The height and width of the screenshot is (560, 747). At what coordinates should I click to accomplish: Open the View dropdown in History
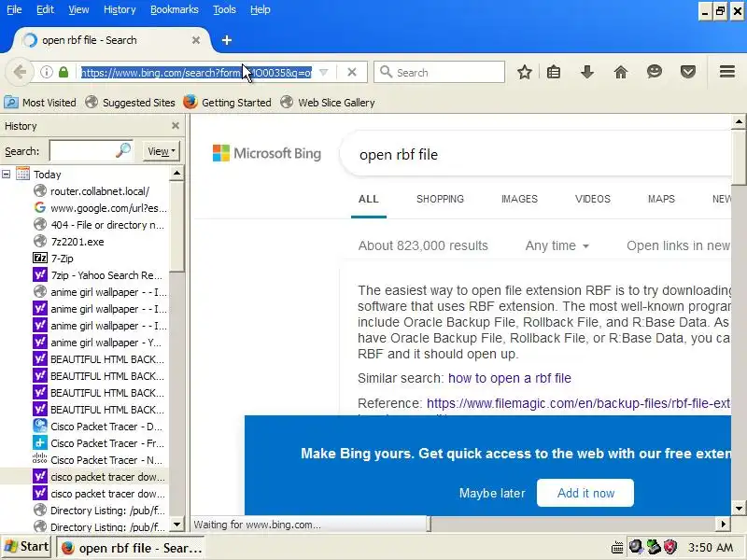click(x=161, y=151)
